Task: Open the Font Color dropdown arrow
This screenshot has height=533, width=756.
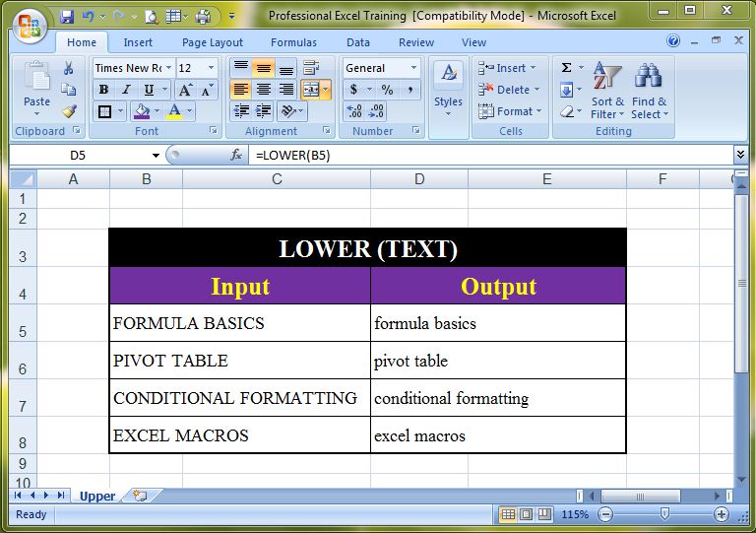Action: pos(189,111)
